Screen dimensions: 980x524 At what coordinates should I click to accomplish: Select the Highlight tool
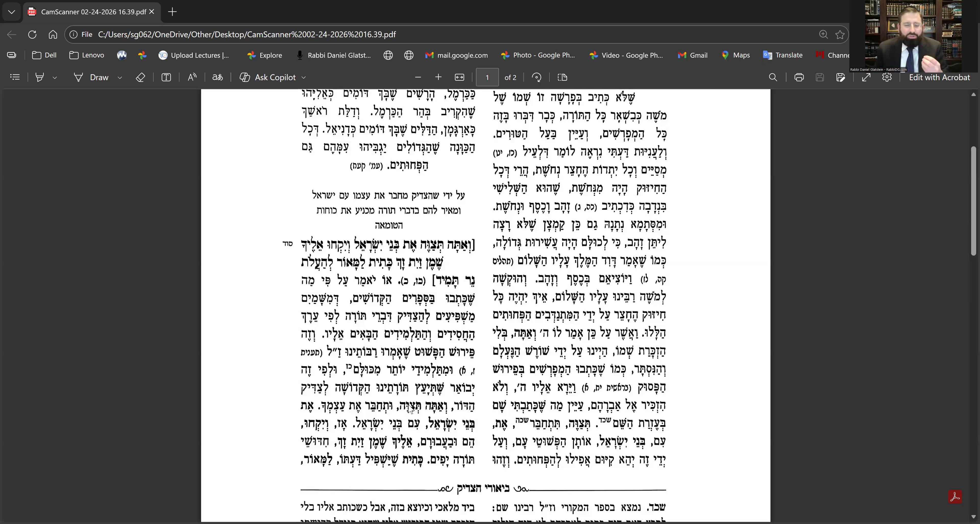coord(40,77)
